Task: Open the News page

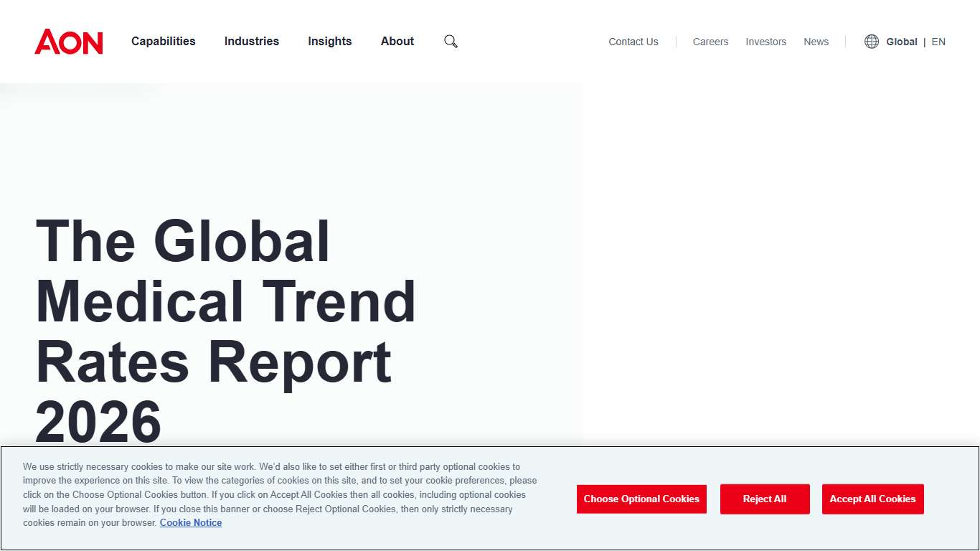Action: (816, 42)
